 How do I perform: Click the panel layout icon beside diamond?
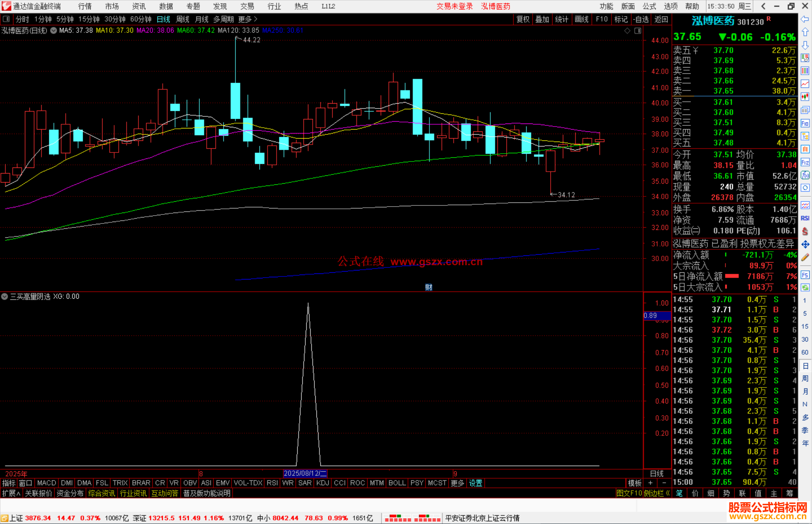pyautogui.click(x=638, y=31)
